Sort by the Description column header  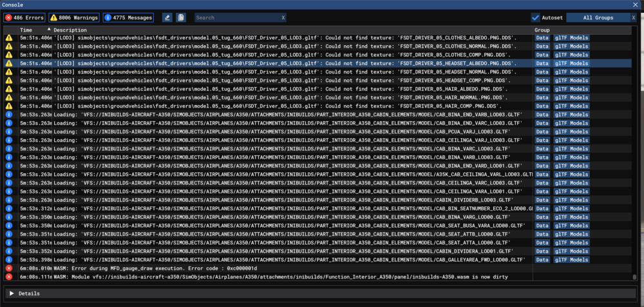[70, 30]
